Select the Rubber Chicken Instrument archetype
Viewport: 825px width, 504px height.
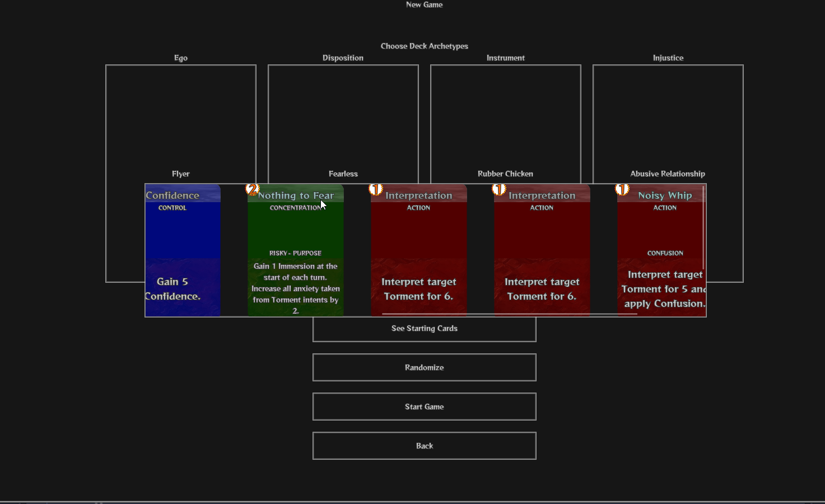[x=505, y=174]
